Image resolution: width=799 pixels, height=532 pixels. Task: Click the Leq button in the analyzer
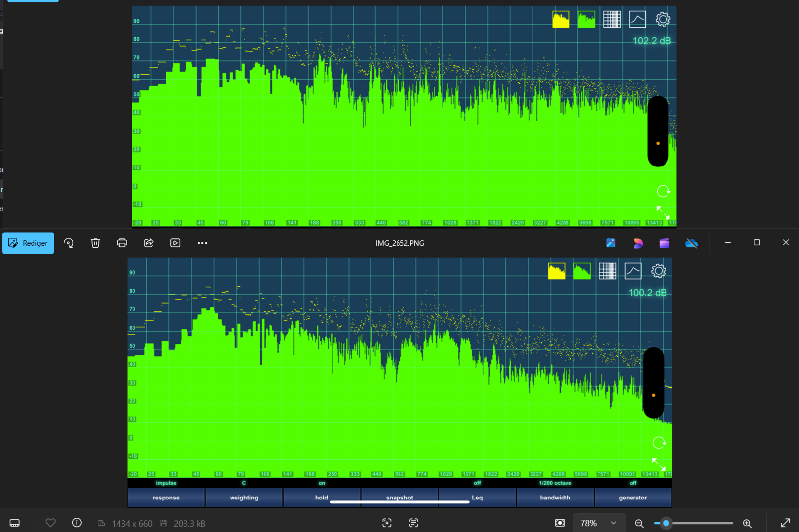point(477,498)
